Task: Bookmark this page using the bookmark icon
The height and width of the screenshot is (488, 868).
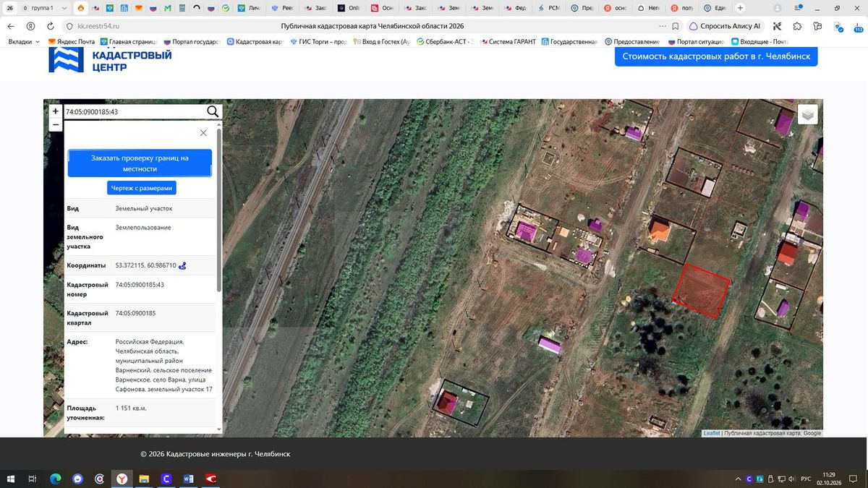Action: (675, 26)
